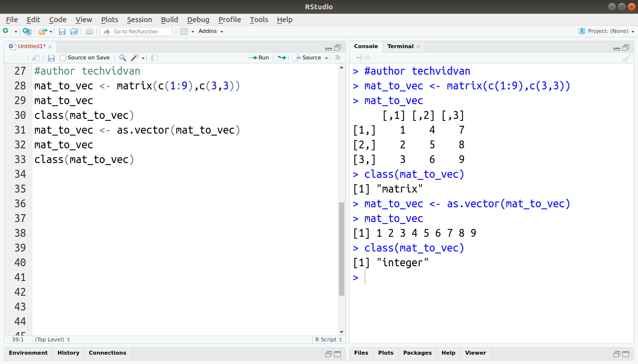Image resolution: width=638 pixels, height=364 pixels.
Task: Expand the recent files dropdown arrow
Action: tap(51, 31)
